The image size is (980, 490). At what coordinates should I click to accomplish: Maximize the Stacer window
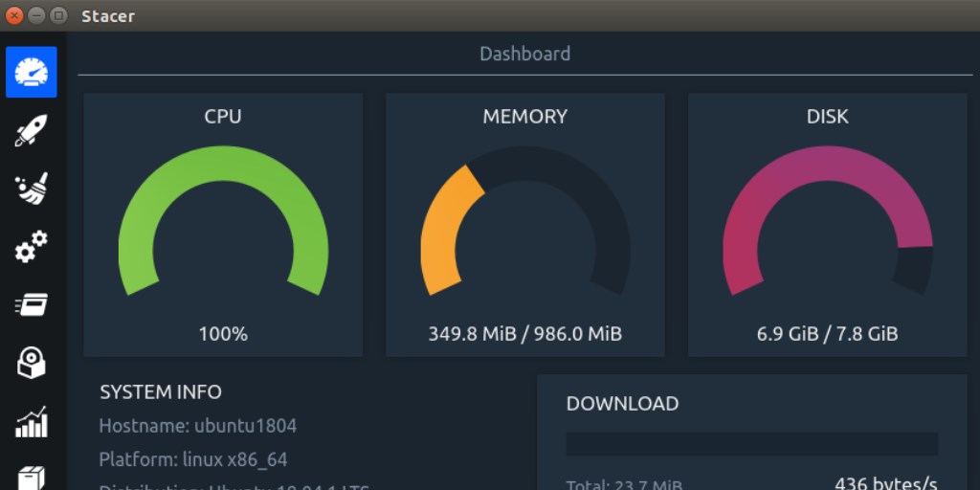click(x=58, y=15)
